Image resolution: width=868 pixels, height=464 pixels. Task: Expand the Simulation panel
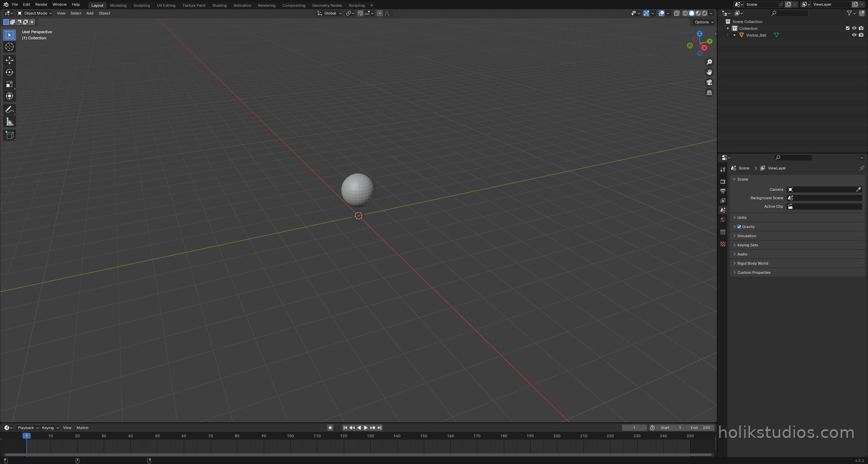pos(797,236)
